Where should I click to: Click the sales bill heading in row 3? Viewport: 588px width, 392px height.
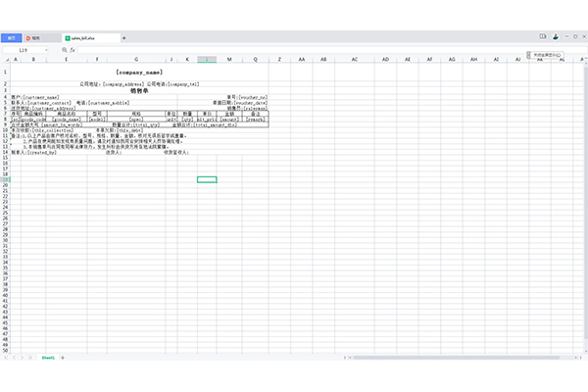(x=139, y=90)
